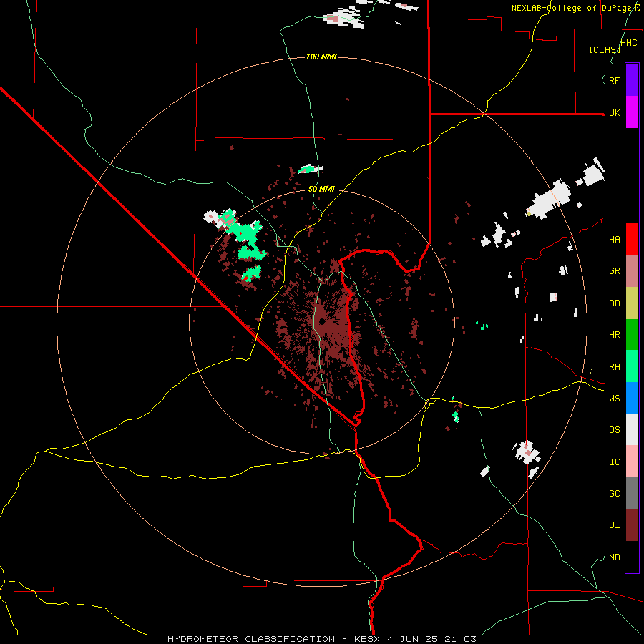Click the RF legend label
644x644 pixels.
click(615, 80)
